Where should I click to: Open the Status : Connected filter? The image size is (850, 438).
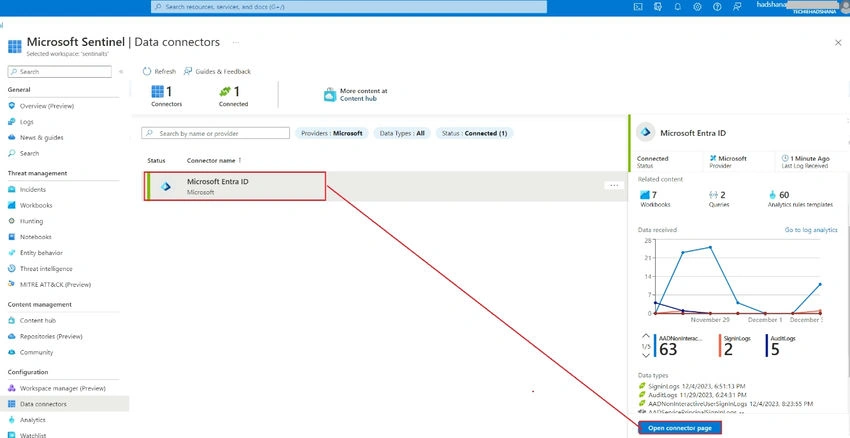tap(474, 133)
